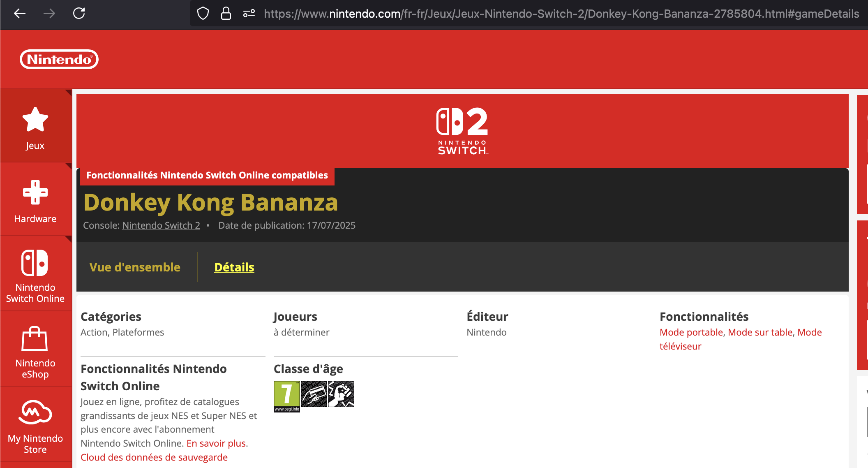Click the browser forward arrow
Screen dimensions: 868x468
[49, 14]
